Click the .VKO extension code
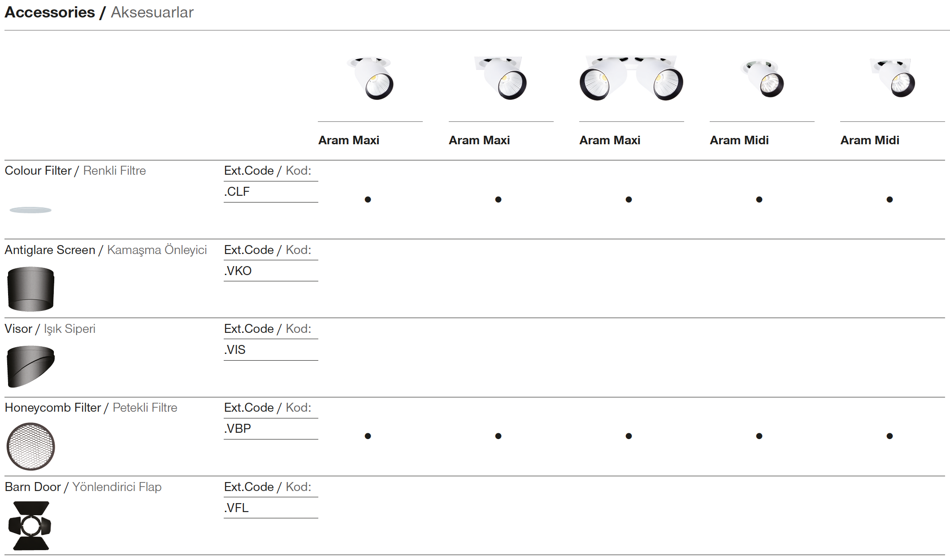Viewport: 950px width, 560px height. click(238, 271)
